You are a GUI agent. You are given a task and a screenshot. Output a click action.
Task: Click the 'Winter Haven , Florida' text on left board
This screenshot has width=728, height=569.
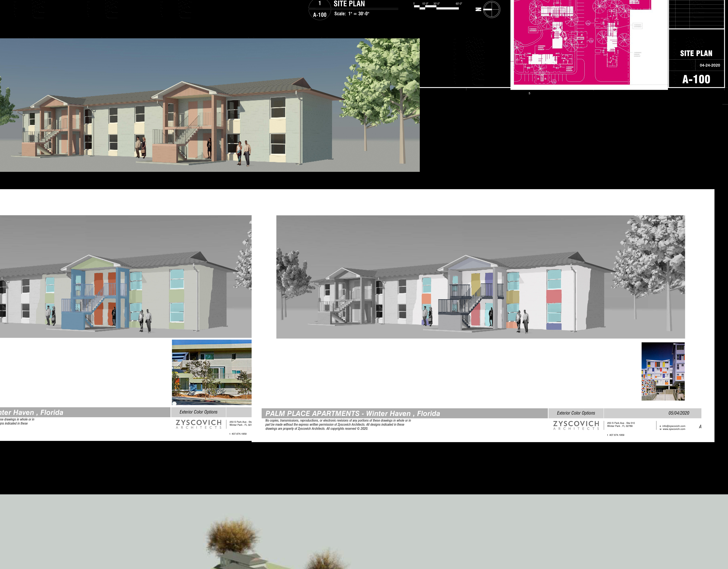click(x=32, y=412)
